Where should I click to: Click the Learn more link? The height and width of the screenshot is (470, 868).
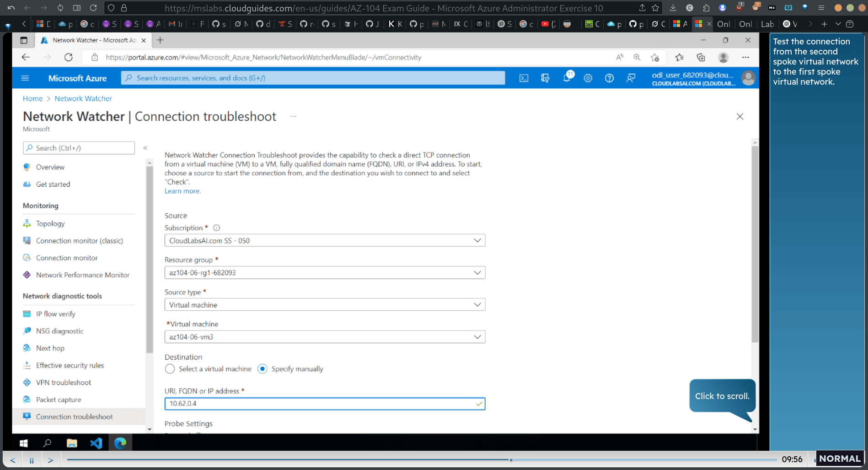(182, 191)
